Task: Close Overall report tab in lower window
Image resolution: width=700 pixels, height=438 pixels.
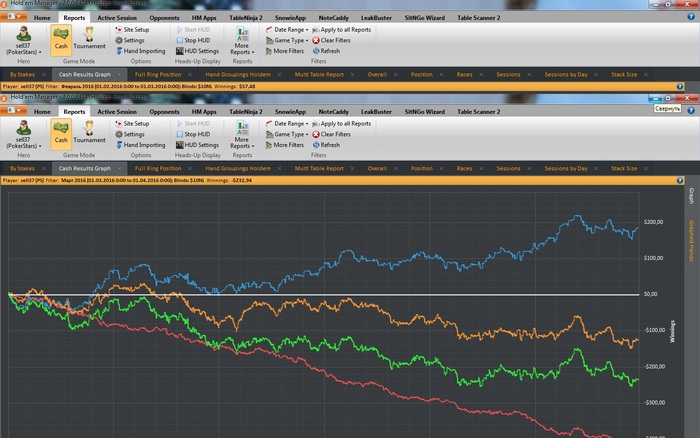Action: [396, 169]
